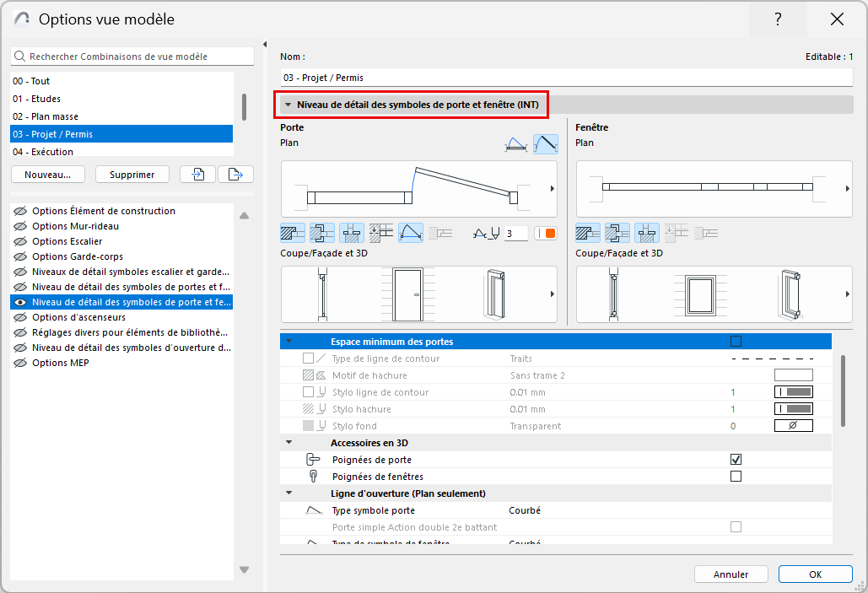Click the greyed Porte sixth detail icon
868x593 pixels.
point(440,233)
